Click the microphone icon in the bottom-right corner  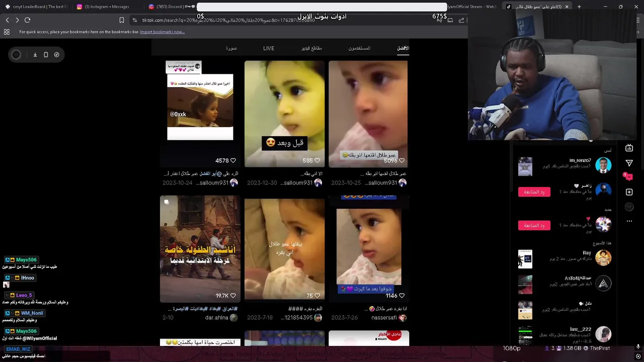[638, 347]
